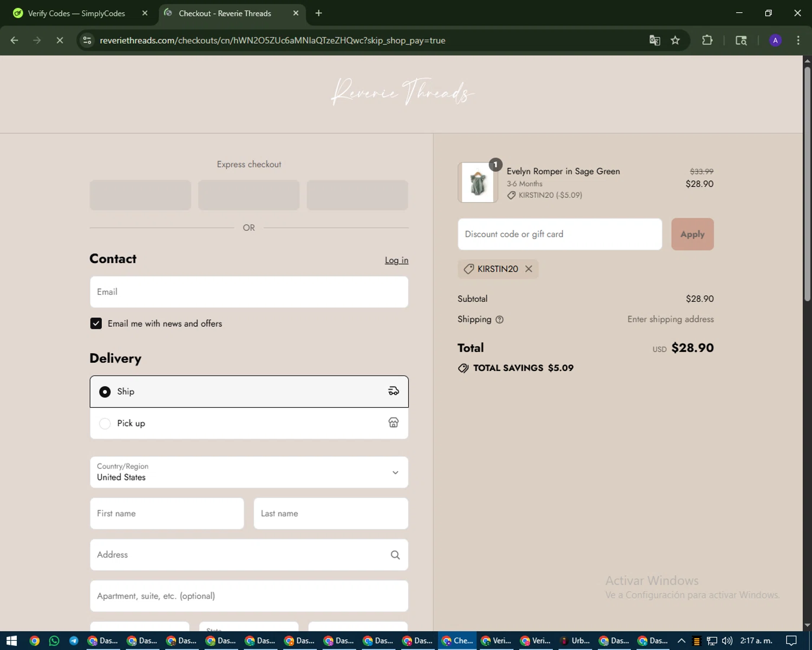Show hidden system tray icons
Screen dimensions: 812x650
click(x=682, y=641)
